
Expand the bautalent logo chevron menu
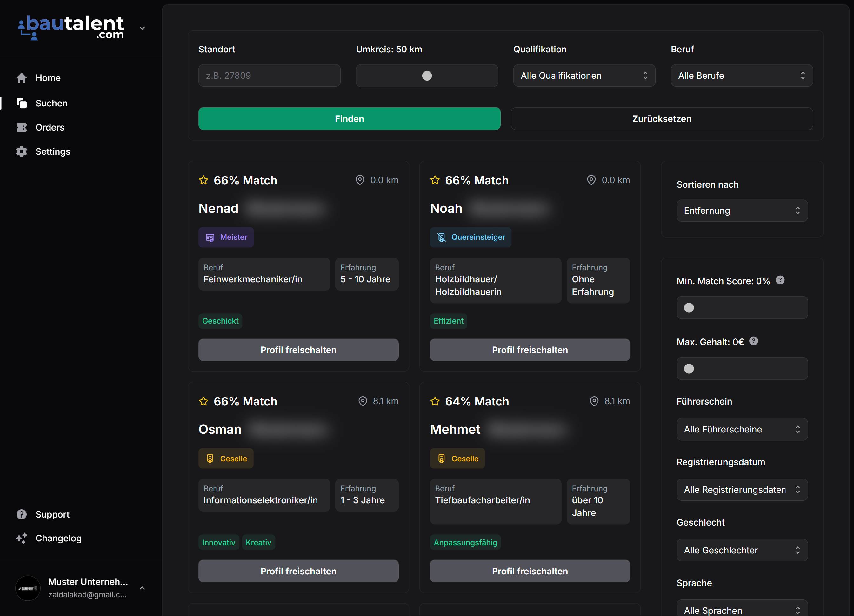click(142, 28)
